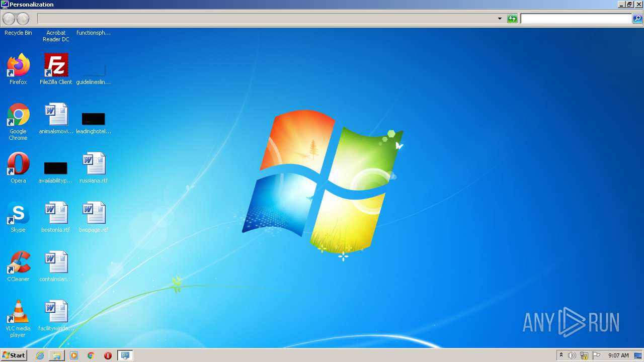Click the Personalization address bar field
This screenshot has height=362, width=644.
tap(267, 19)
